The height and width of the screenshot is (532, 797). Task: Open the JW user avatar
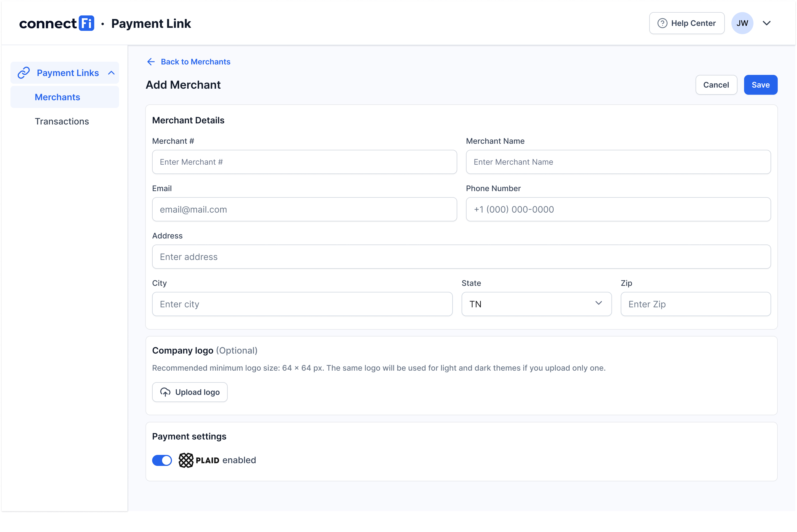coord(742,23)
